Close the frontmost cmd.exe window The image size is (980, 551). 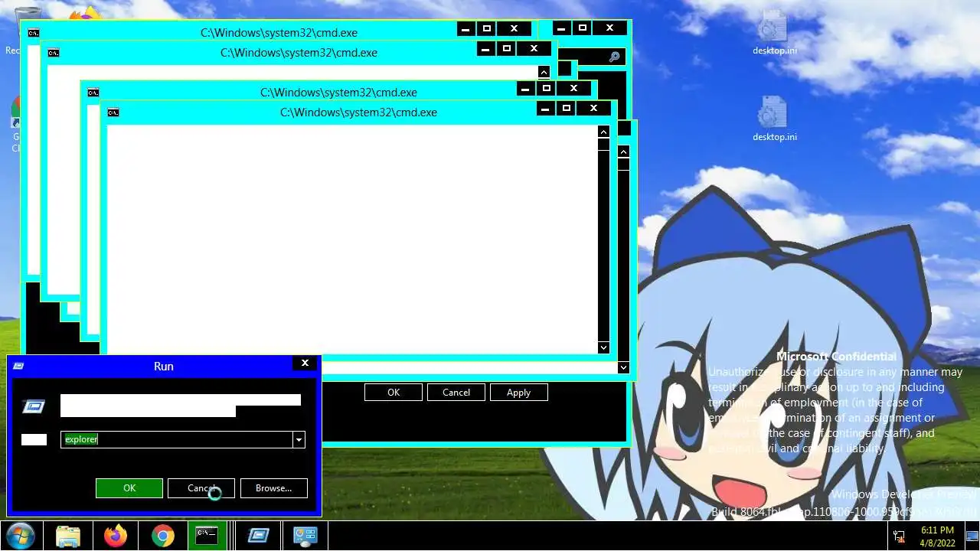click(x=593, y=109)
